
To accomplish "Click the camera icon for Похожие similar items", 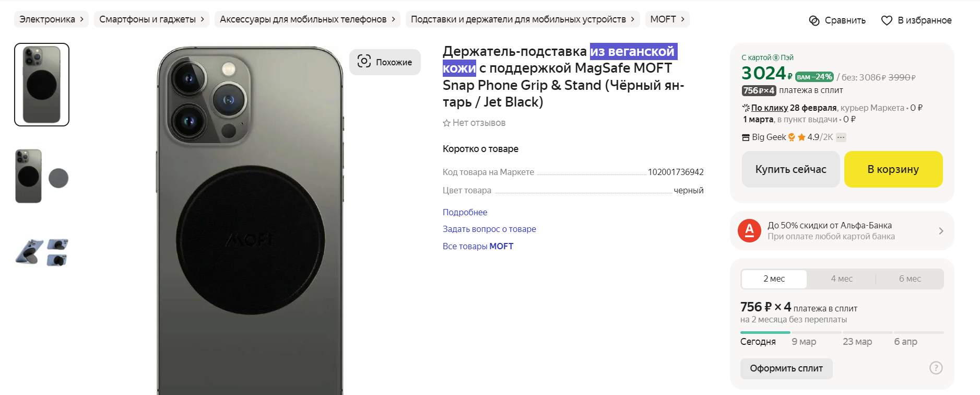I will (x=364, y=61).
